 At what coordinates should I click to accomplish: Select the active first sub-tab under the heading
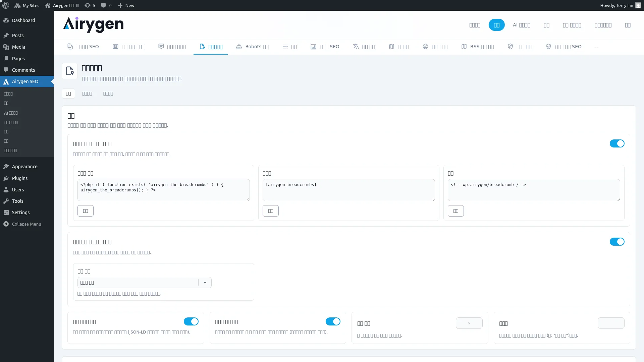click(x=68, y=94)
